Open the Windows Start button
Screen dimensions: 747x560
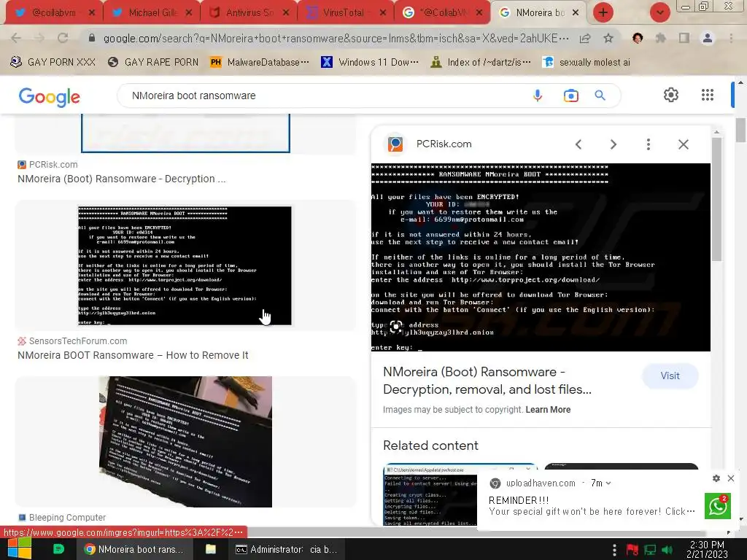click(19, 549)
